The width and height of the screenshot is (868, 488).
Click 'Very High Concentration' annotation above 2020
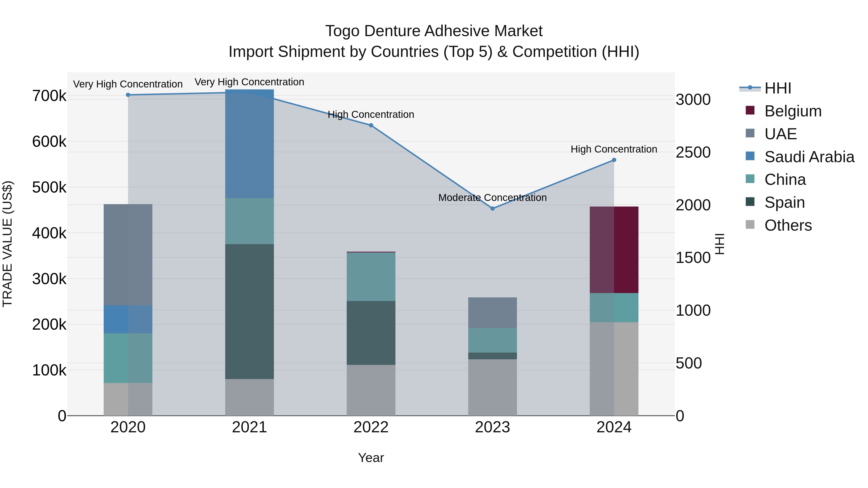[x=128, y=84]
